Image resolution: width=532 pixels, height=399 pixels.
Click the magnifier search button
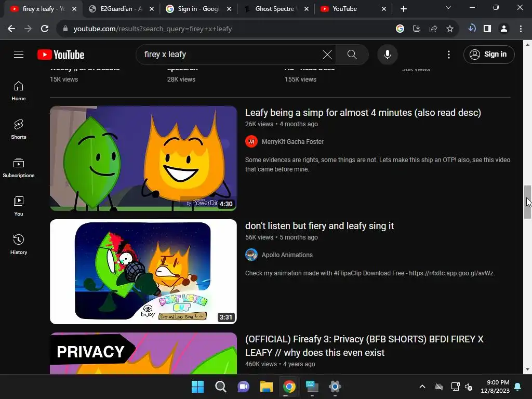[x=352, y=55]
